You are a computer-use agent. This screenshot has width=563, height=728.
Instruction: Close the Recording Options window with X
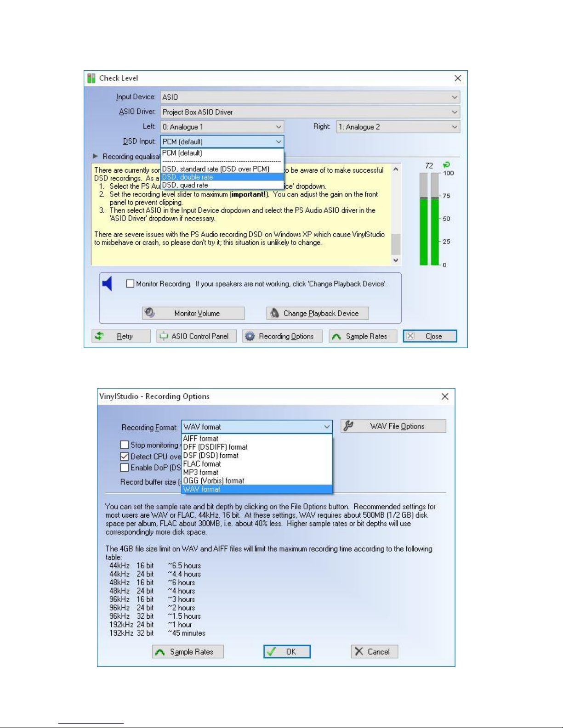pyautogui.click(x=445, y=396)
